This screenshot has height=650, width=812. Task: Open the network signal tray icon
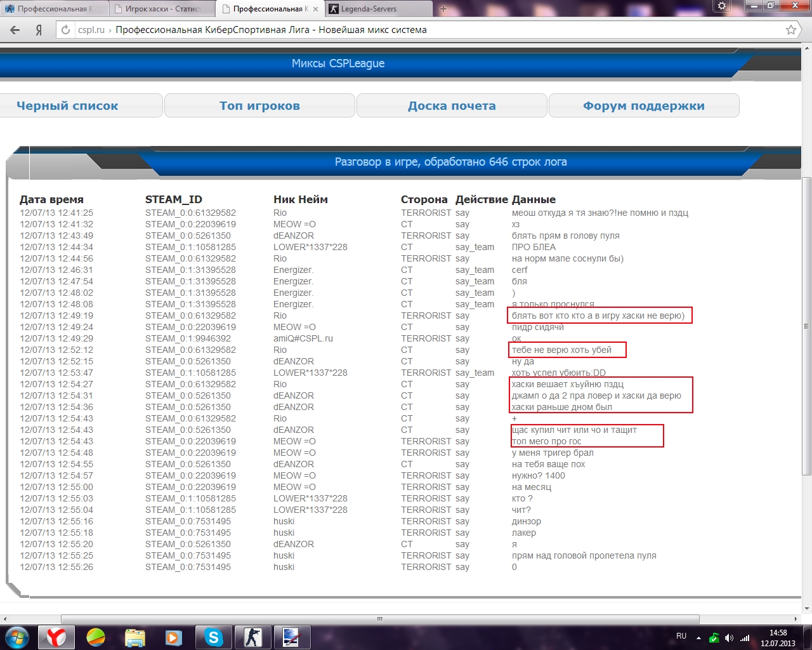(744, 638)
